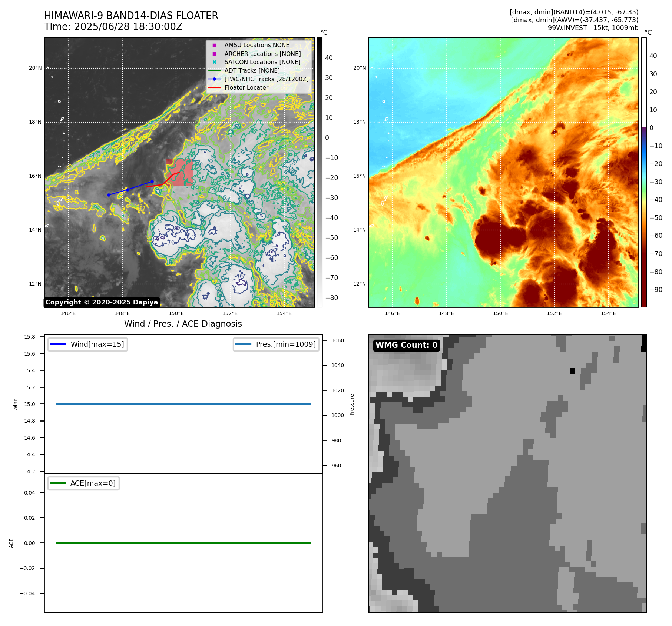Click the Time: 2025/06/28 18:30:00Z text

(x=113, y=27)
